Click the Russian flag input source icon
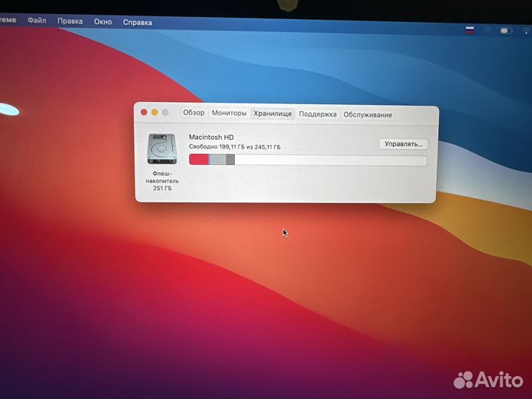532x399 pixels. 470,30
